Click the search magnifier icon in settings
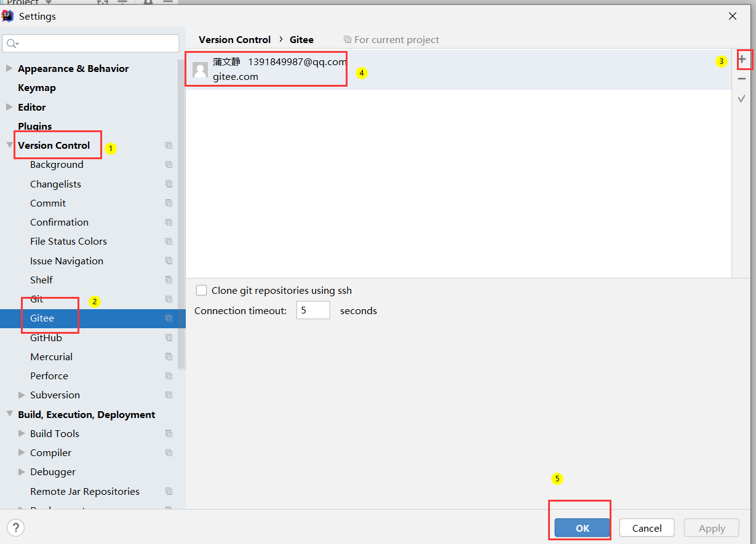Screen dimensions: 756x544 click(x=12, y=44)
